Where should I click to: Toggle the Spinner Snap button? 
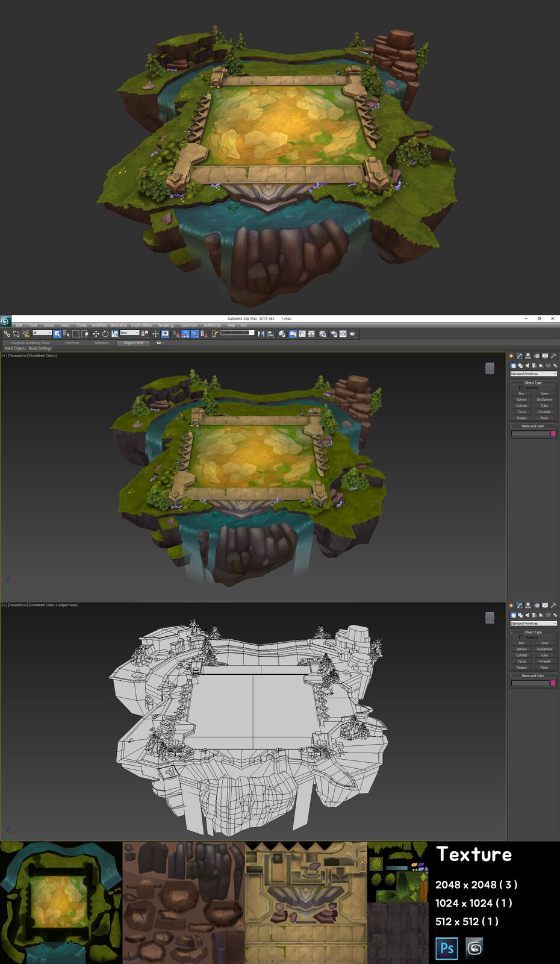(x=205, y=334)
